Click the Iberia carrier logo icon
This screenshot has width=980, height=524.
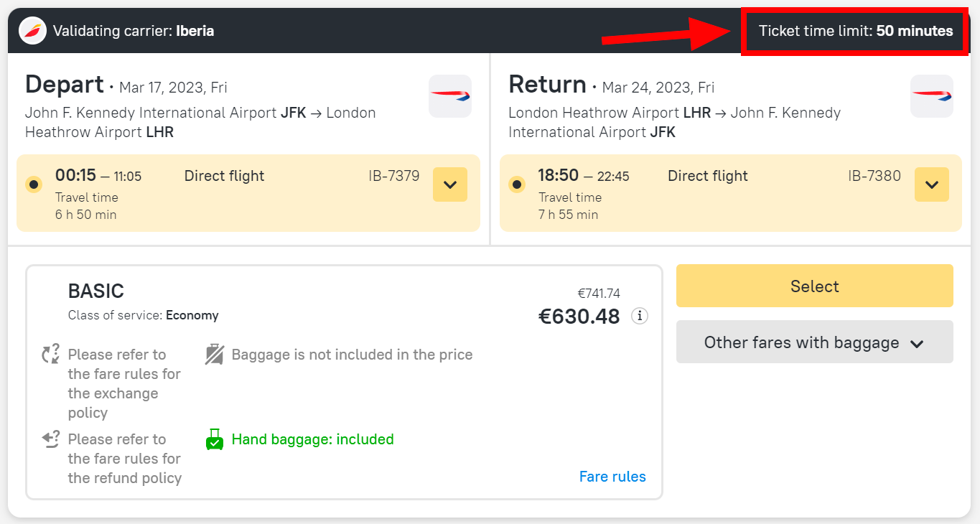33,31
